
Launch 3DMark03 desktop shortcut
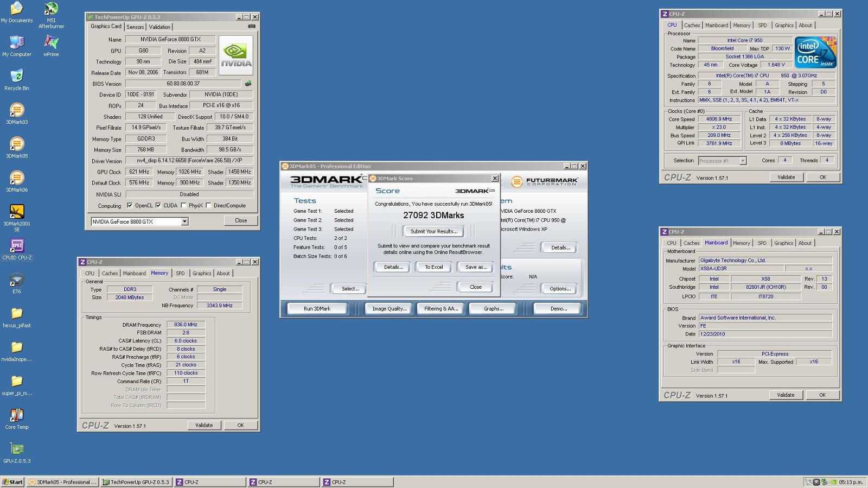point(16,114)
